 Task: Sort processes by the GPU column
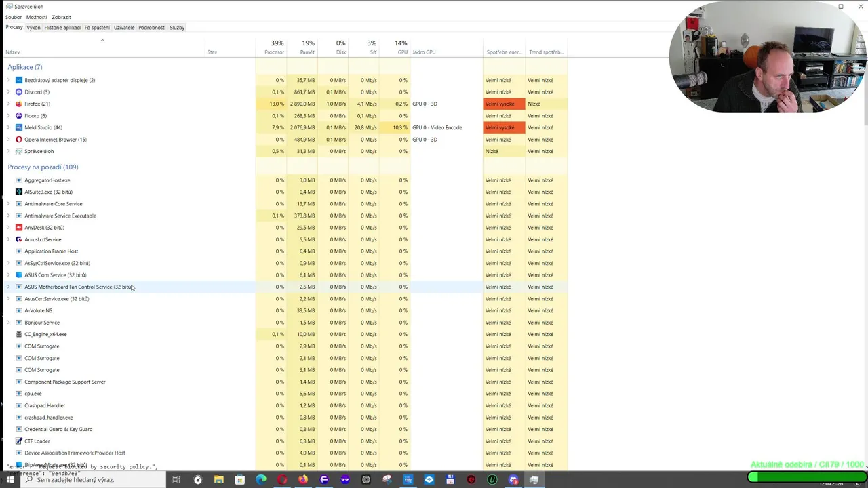[x=395, y=47]
